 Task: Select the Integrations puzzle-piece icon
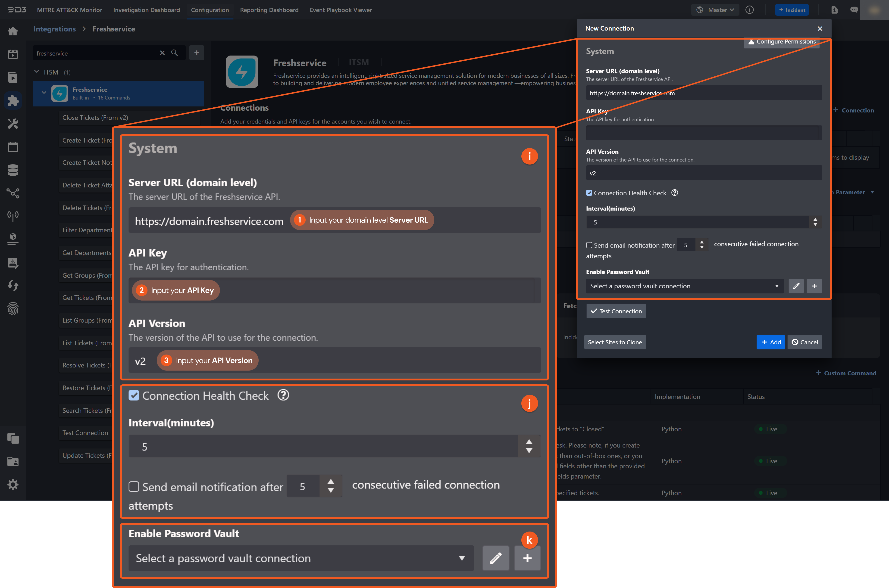coord(13,100)
